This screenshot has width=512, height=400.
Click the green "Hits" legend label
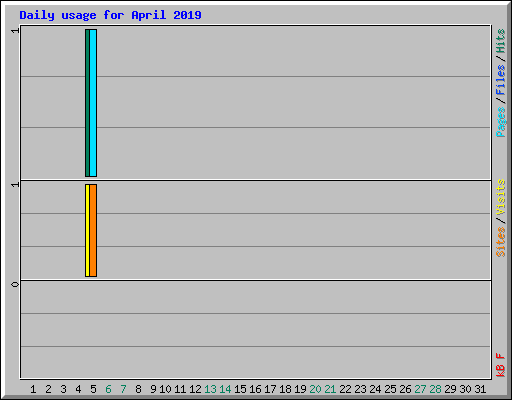[x=500, y=41]
